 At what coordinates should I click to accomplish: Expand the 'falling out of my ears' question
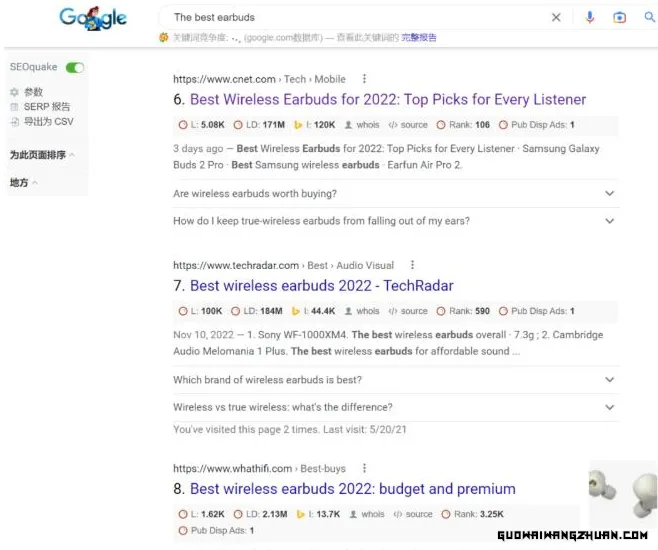pos(396,221)
